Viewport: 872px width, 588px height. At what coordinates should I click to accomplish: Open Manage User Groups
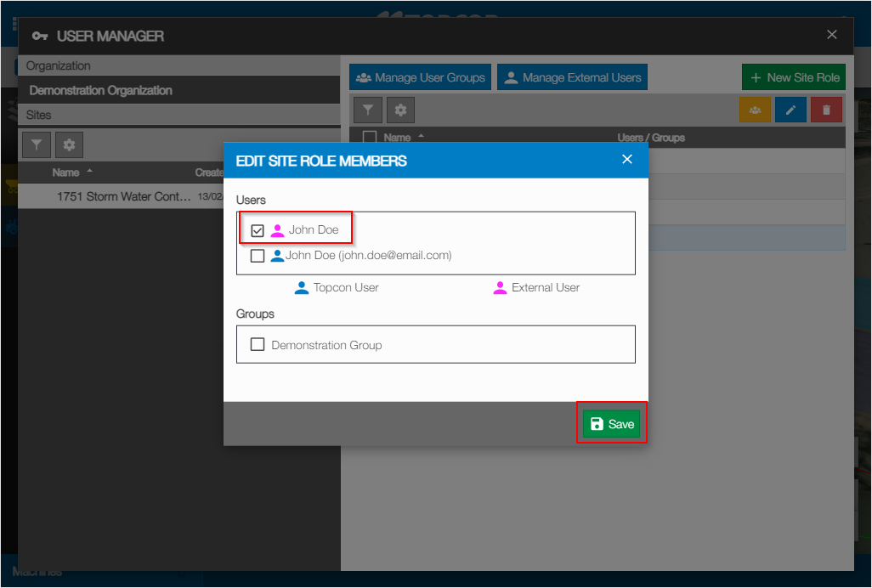click(421, 77)
